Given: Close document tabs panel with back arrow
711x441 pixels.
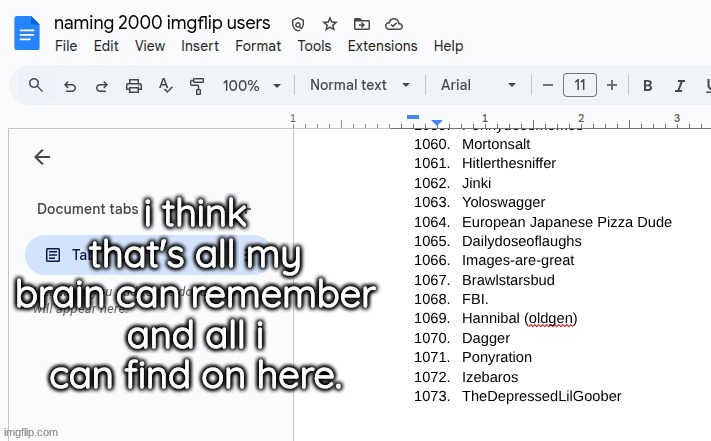Looking at the screenshot, I should tap(42, 157).
